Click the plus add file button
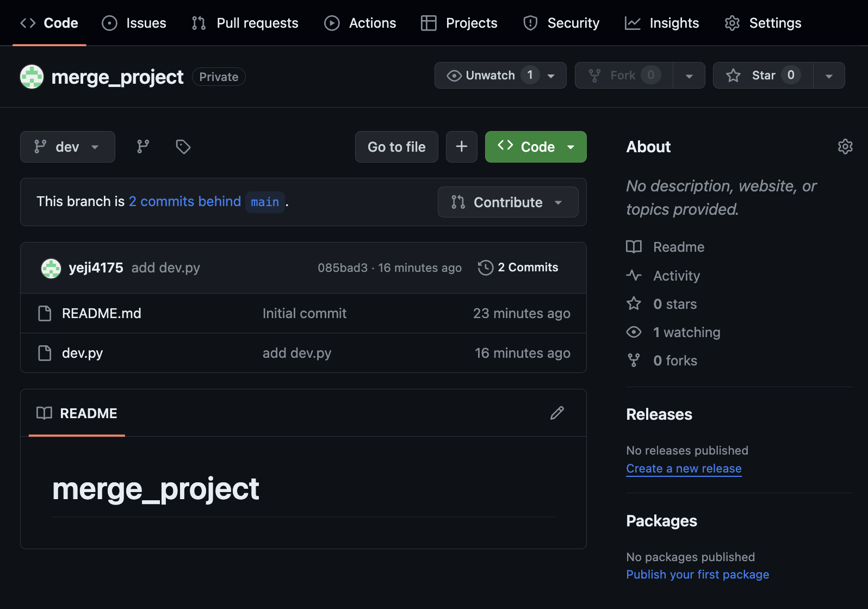 tap(462, 147)
